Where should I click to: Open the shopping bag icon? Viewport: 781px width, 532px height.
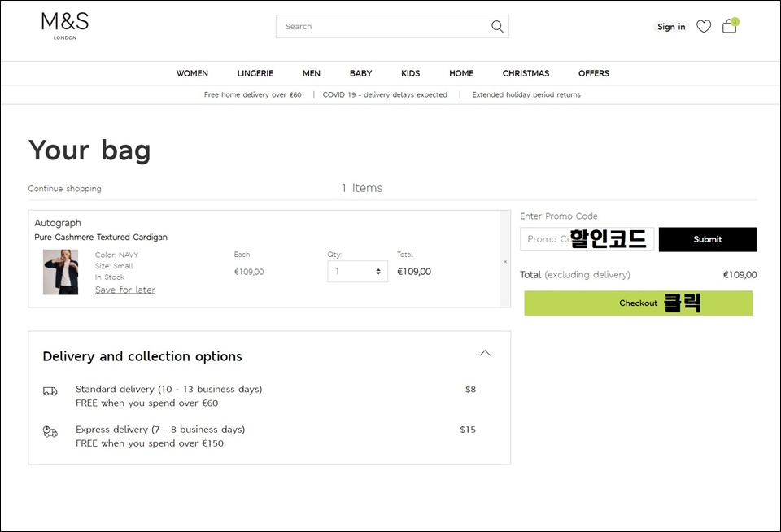tap(731, 25)
